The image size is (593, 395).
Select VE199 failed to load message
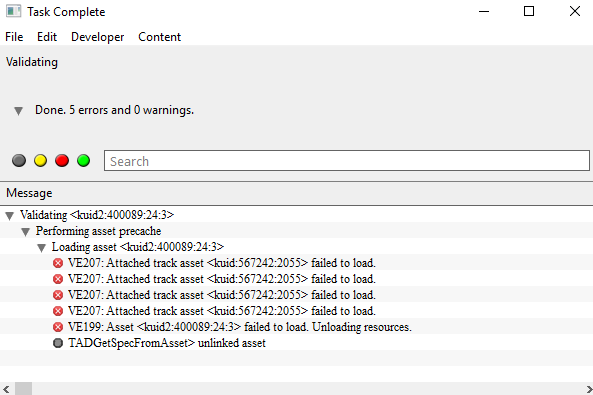(x=240, y=327)
